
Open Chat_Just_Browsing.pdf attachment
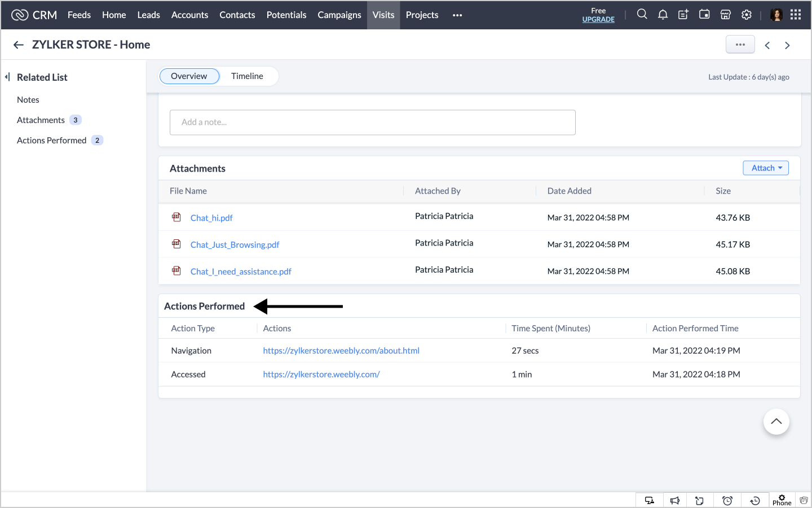coord(235,245)
